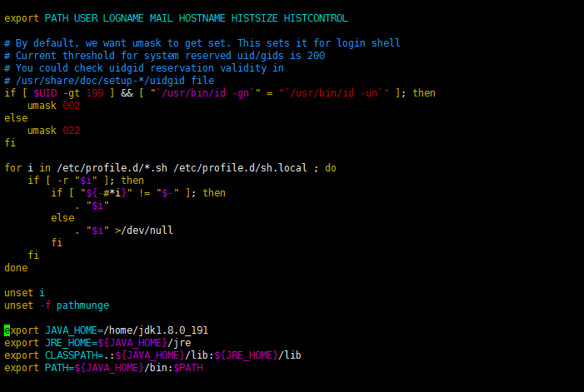The width and height of the screenshot is (584, 392).
Task: Click the 'for' keyword starting the loop
Action: pos(13,168)
